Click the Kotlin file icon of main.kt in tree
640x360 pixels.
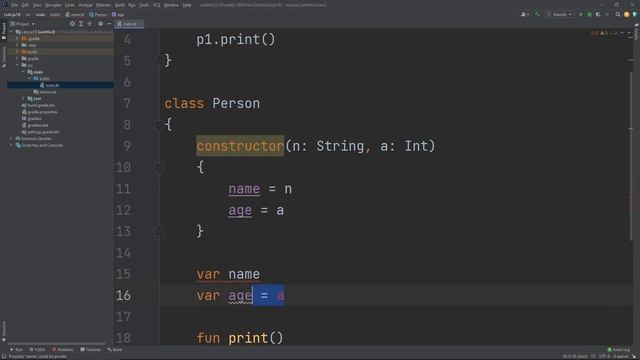click(42, 85)
